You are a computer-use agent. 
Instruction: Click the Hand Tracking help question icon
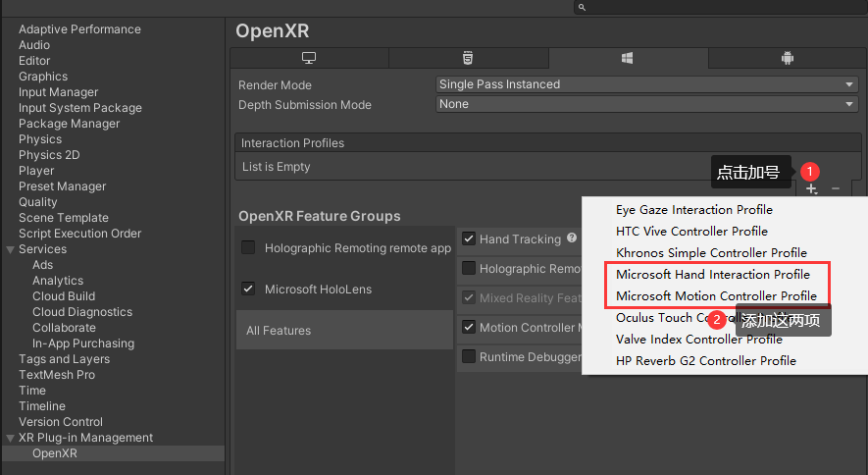tap(572, 238)
